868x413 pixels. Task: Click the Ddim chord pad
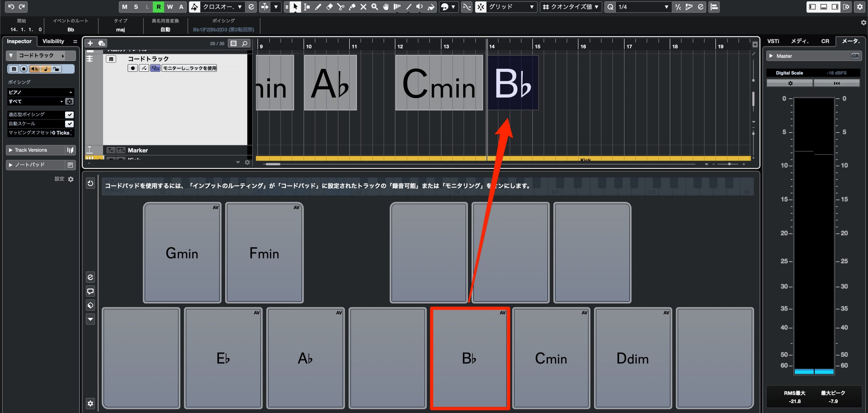pyautogui.click(x=633, y=358)
